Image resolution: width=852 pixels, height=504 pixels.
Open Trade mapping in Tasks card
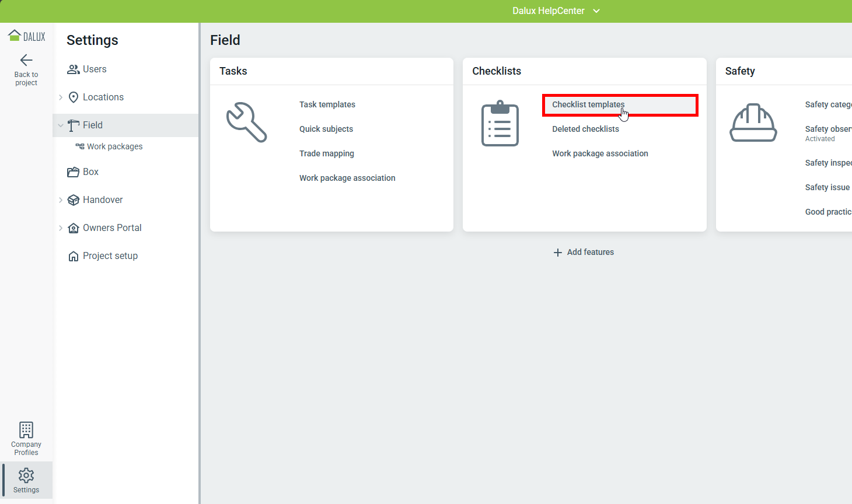pos(326,154)
